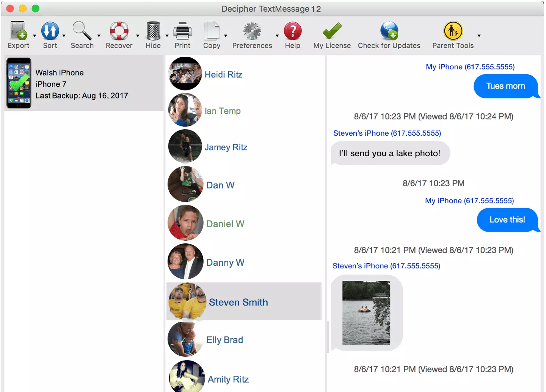The width and height of the screenshot is (546, 392).
Task: Click Last Backup: Aug 16, 2017 text
Action: 82,96
